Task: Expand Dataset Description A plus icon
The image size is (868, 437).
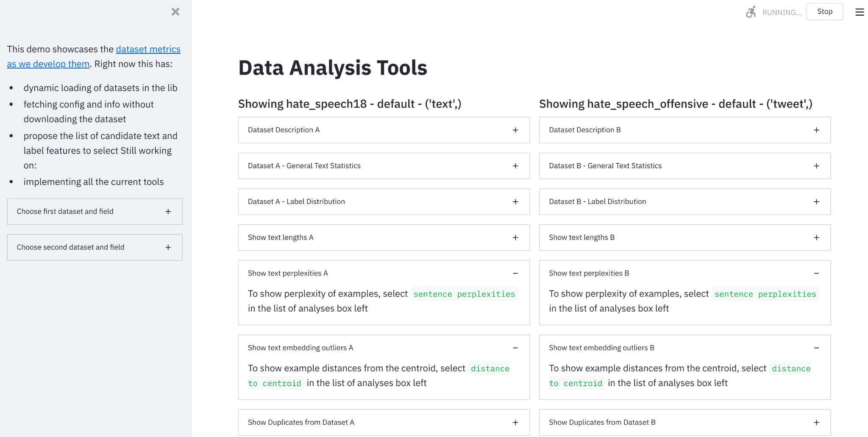Action: [515, 130]
